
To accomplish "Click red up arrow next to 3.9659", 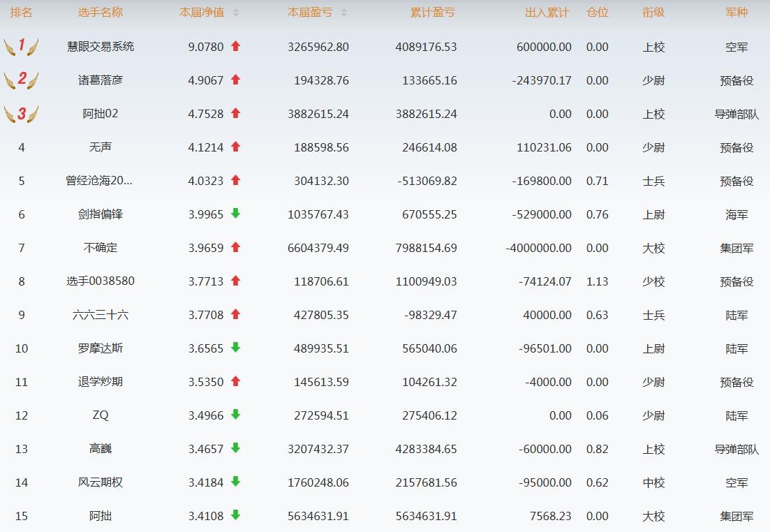I will tap(235, 247).
